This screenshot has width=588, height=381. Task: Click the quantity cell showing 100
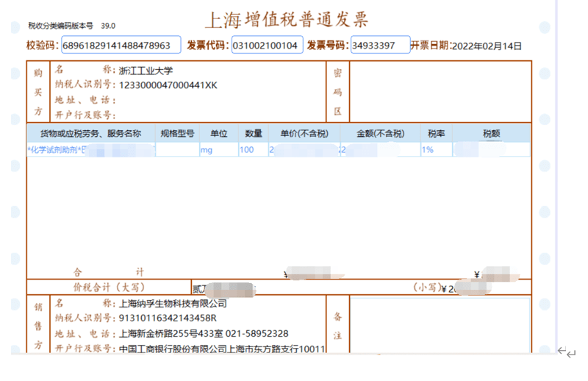(253, 150)
